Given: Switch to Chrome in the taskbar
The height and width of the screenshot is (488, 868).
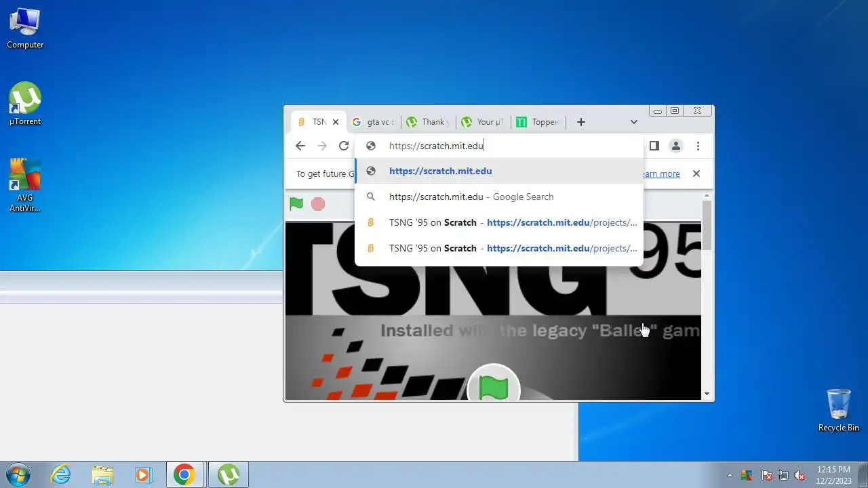Looking at the screenshot, I should [184, 474].
